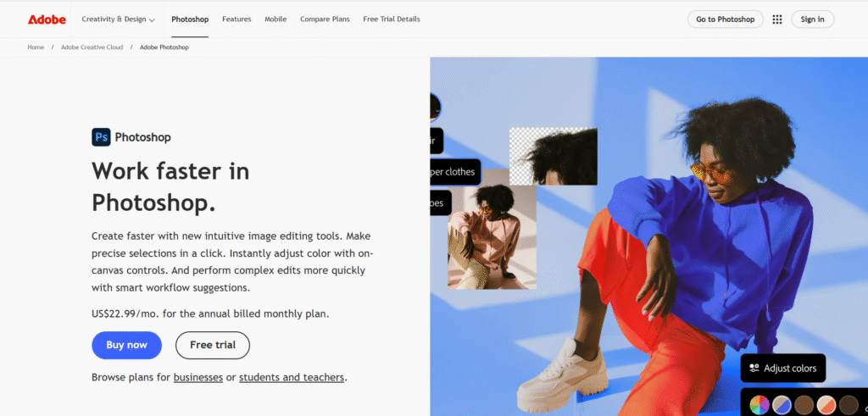Select the multicolor wheel swatch
Image resolution: width=868 pixels, height=416 pixels.
point(760,405)
